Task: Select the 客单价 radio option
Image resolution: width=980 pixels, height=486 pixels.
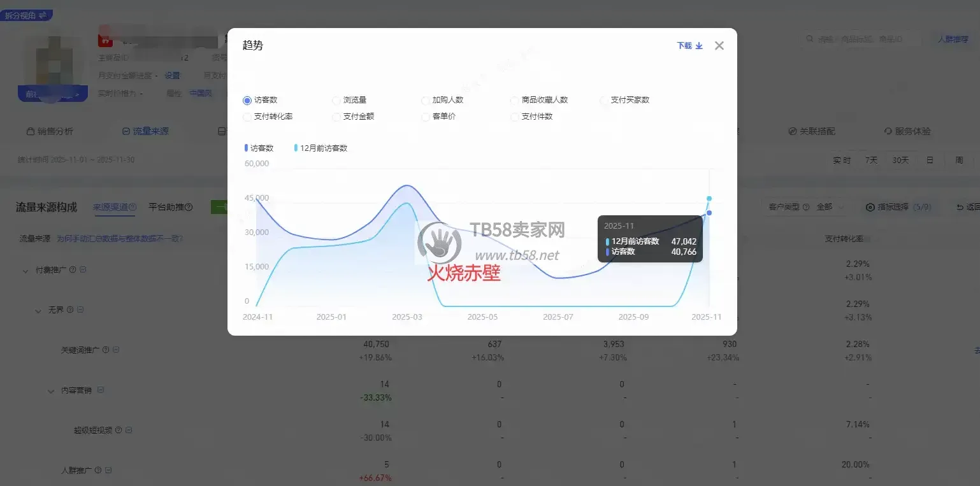Action: click(426, 117)
